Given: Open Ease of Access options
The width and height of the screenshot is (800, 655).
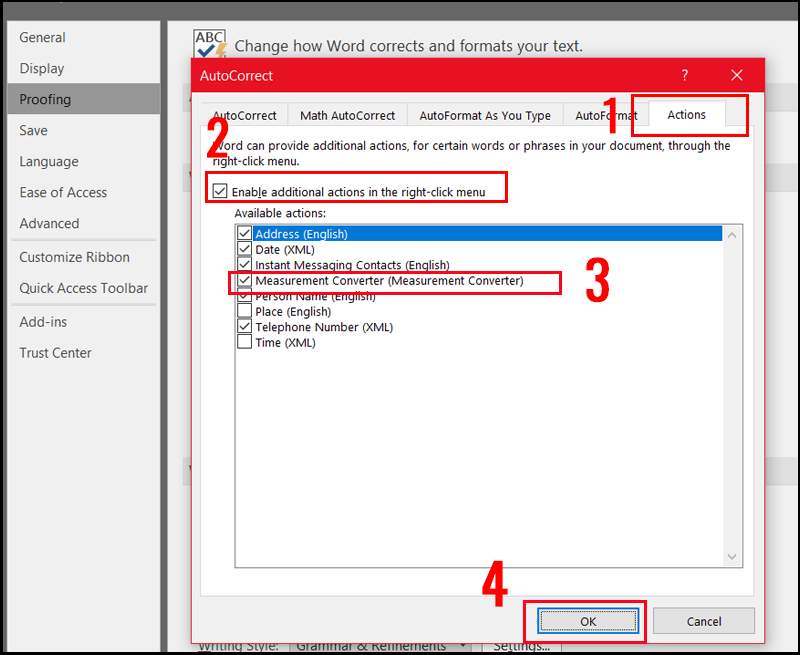Looking at the screenshot, I should (84, 192).
